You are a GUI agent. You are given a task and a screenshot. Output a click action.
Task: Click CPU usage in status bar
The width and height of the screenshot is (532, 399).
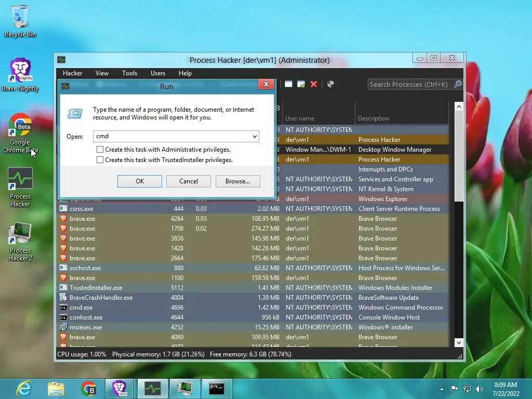[82, 354]
